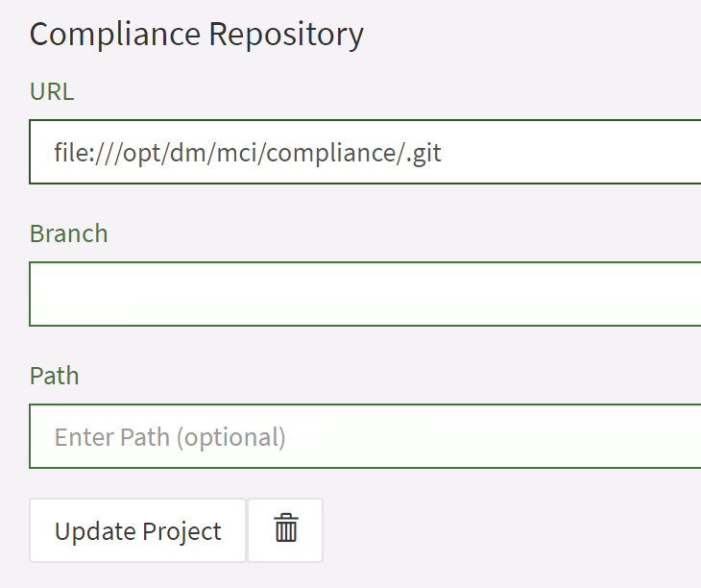The height and width of the screenshot is (588, 701).
Task: Delete the project via trash icon
Action: [x=285, y=529]
